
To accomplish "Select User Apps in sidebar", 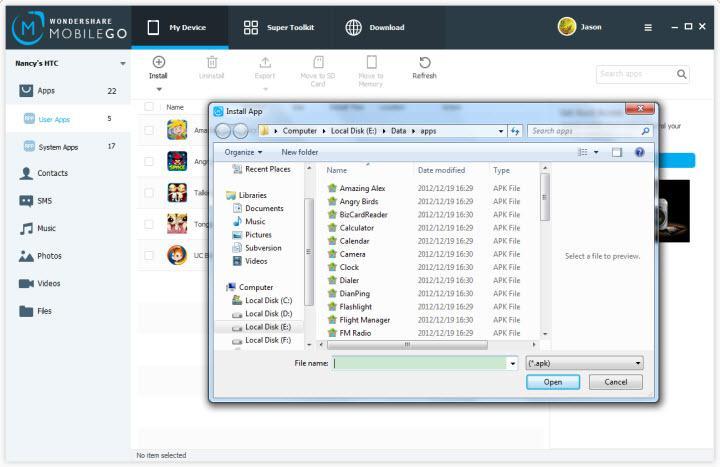I will 68,119.
